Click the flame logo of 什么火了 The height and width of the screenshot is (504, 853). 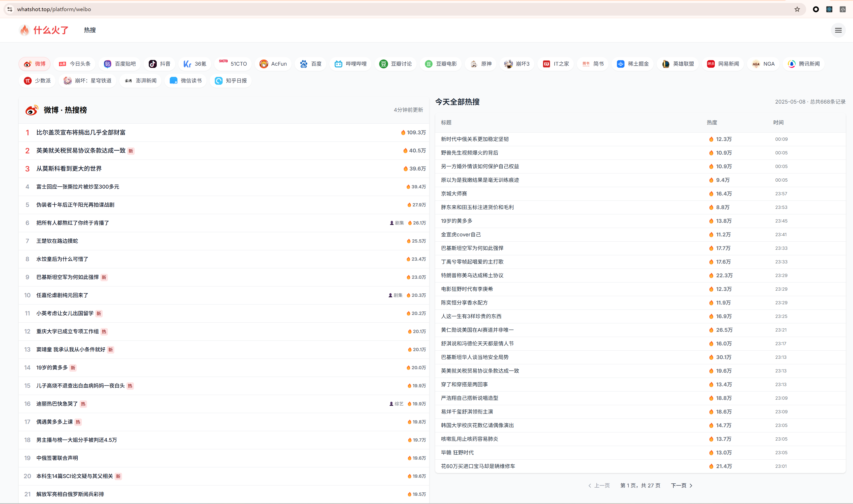pos(25,30)
